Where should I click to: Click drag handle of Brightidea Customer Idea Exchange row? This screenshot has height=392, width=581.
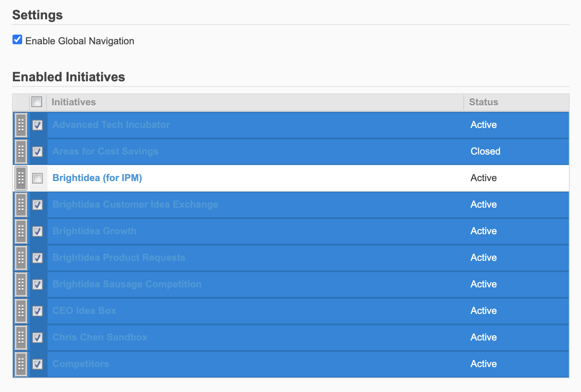21,205
